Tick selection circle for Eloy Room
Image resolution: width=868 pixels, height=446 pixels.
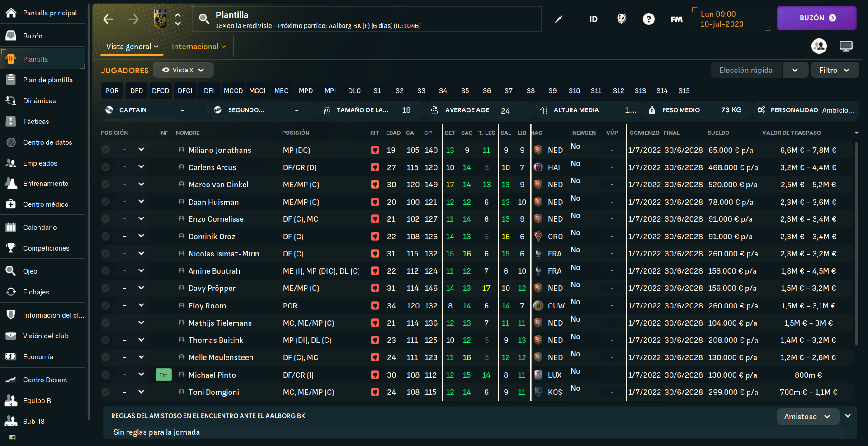(105, 305)
